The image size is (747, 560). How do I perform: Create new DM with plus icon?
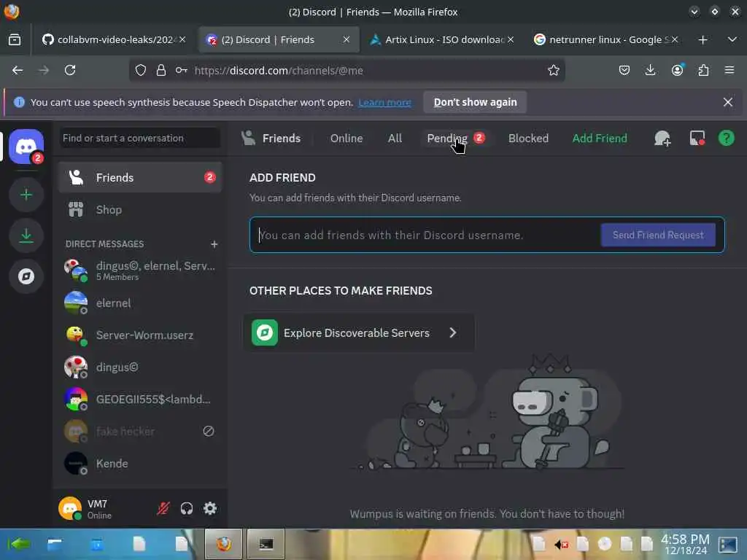[214, 244]
